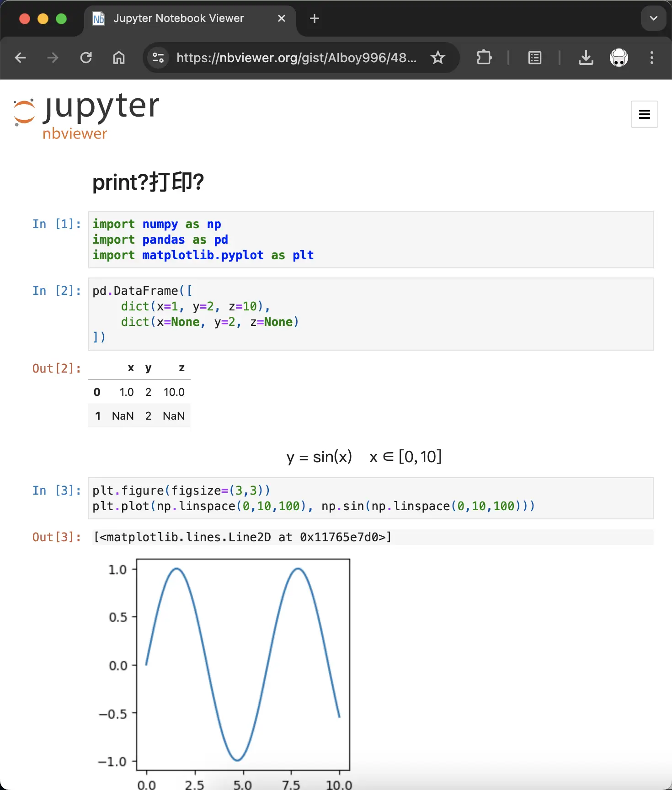The height and width of the screenshot is (790, 672).
Task: Expand the tab search dropdown chevron
Action: [x=653, y=18]
